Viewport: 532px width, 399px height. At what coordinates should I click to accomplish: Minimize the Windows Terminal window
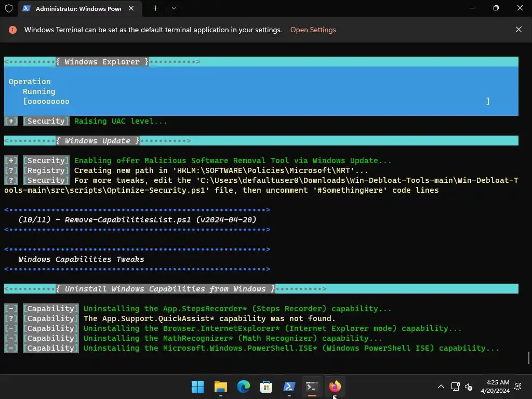coord(472,8)
